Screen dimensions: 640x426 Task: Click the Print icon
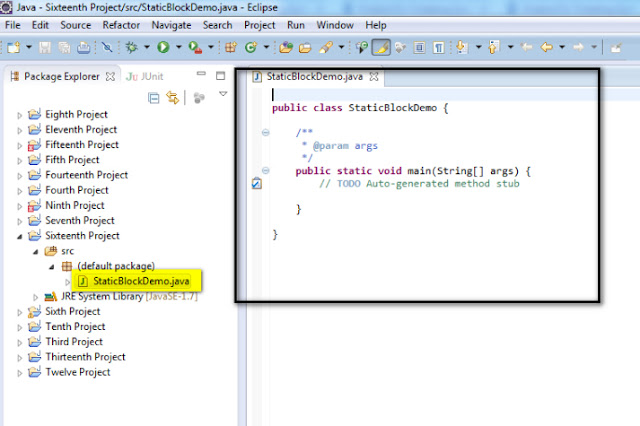point(84,47)
